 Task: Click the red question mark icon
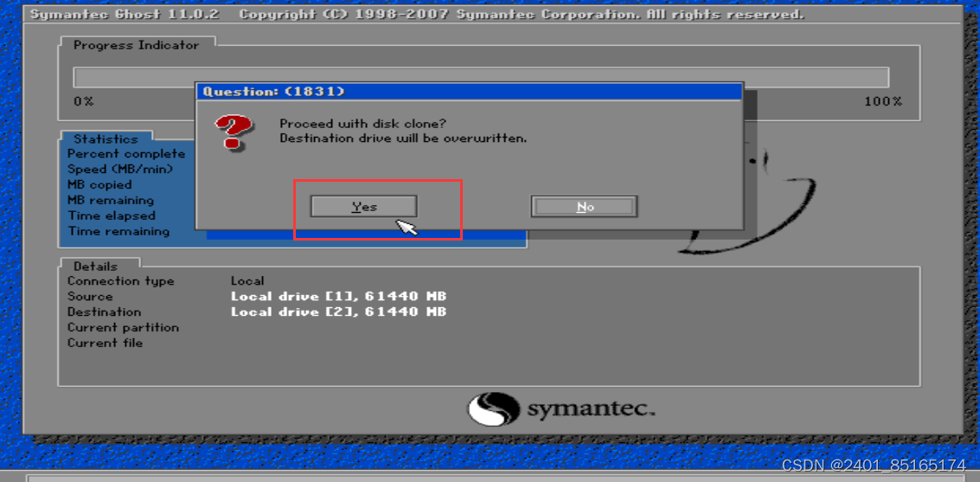click(x=234, y=132)
